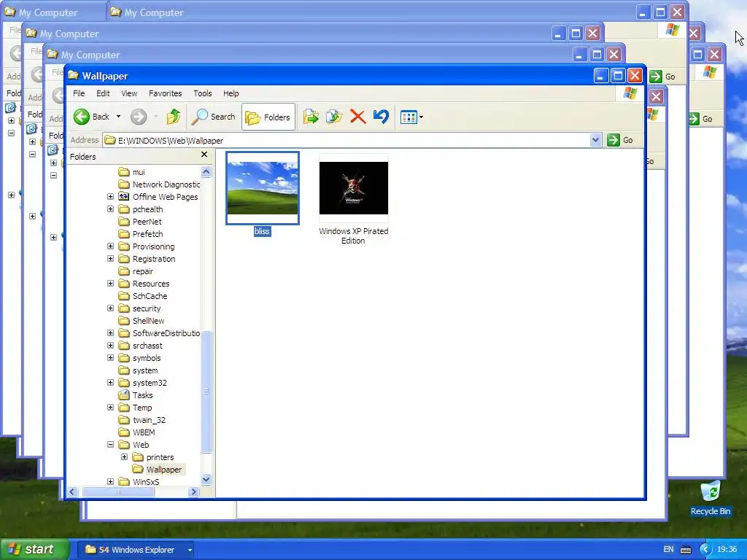The width and height of the screenshot is (747, 560).
Task: Open Search with magnifier icon
Action: click(214, 117)
